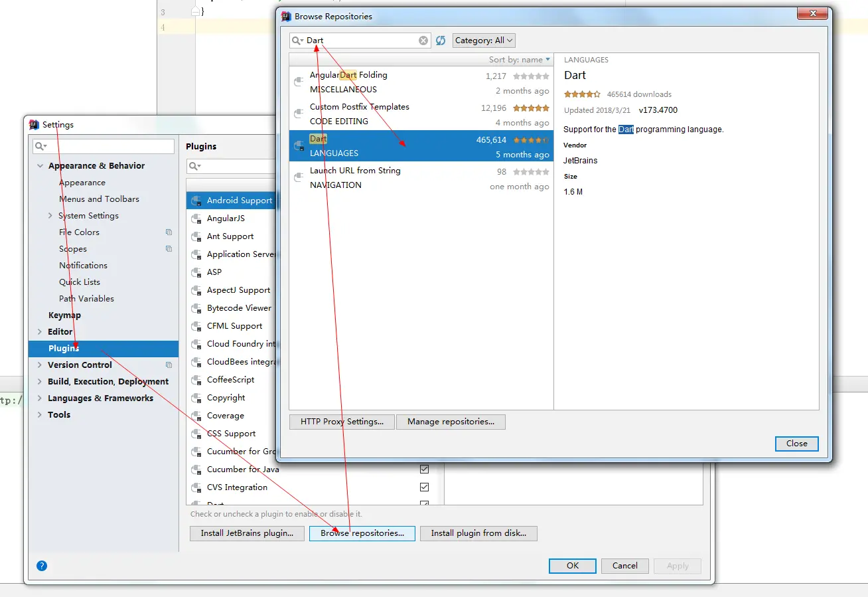Click the AngularJS plugin icon
The image size is (868, 597).
196,218
